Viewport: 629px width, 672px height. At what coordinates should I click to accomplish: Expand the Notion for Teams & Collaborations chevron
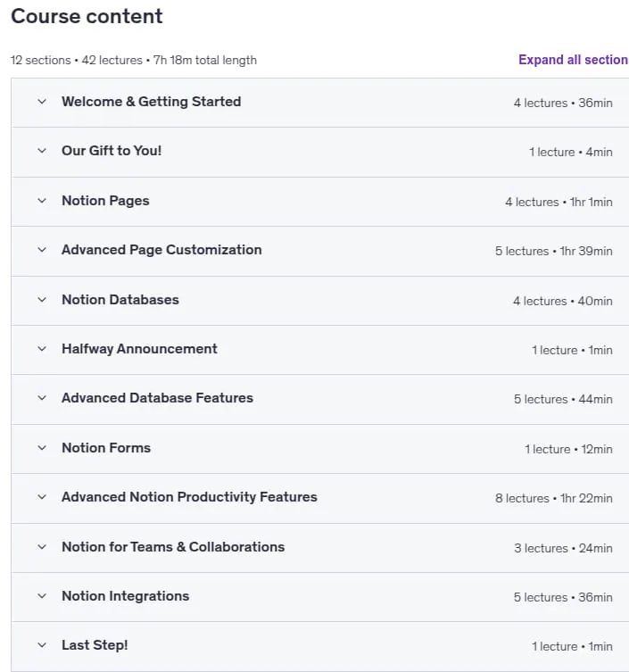point(42,547)
